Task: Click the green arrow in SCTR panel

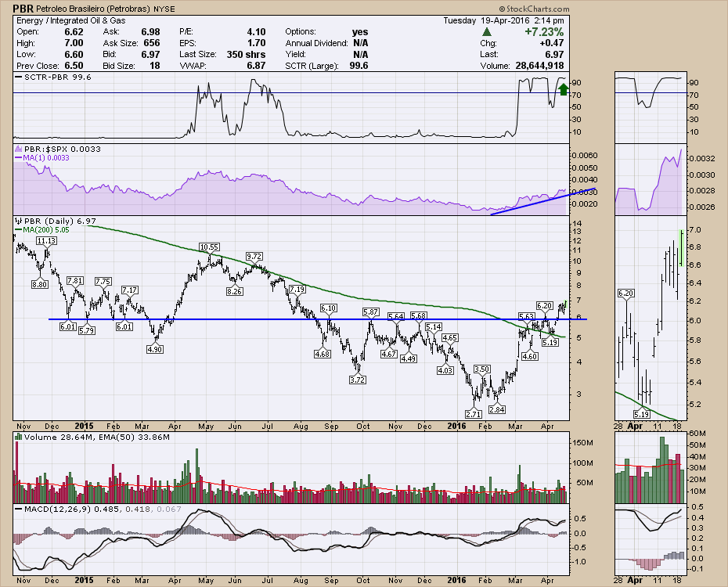Action: 563,89
